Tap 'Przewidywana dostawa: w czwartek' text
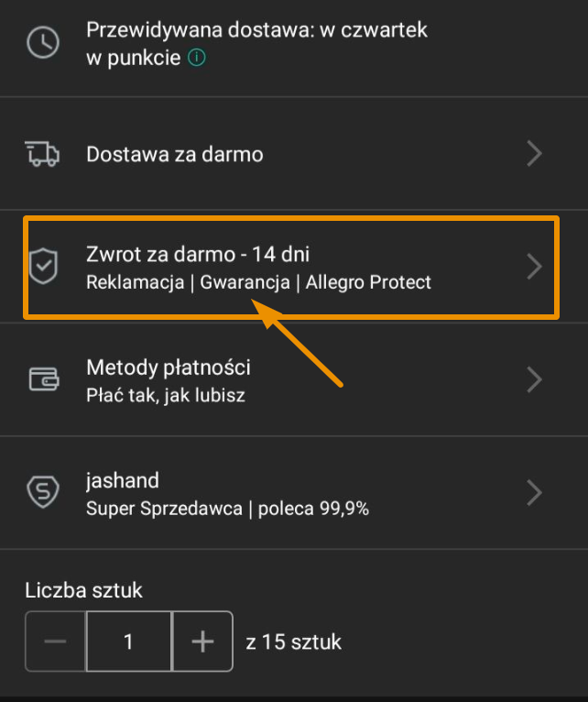 pos(256,30)
